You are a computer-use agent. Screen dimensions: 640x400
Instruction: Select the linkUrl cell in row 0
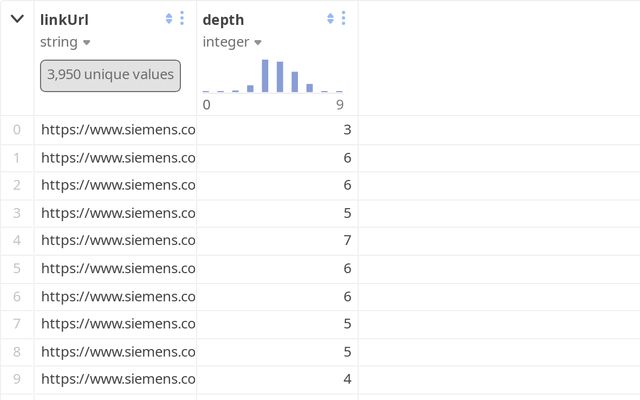[x=118, y=130]
